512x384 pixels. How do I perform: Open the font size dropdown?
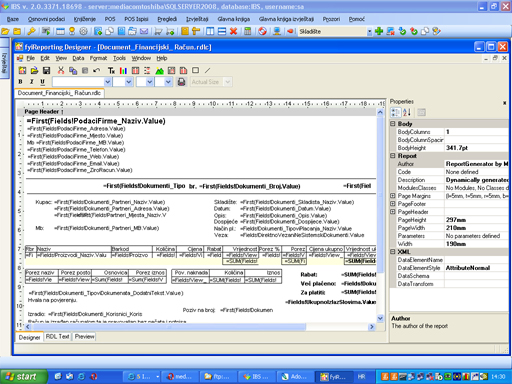coord(129,82)
